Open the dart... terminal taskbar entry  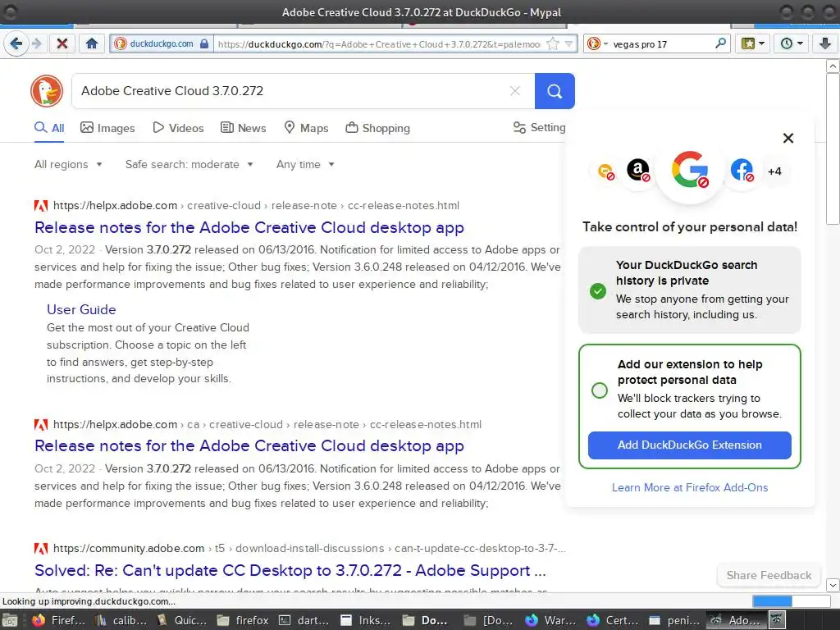coord(305,620)
